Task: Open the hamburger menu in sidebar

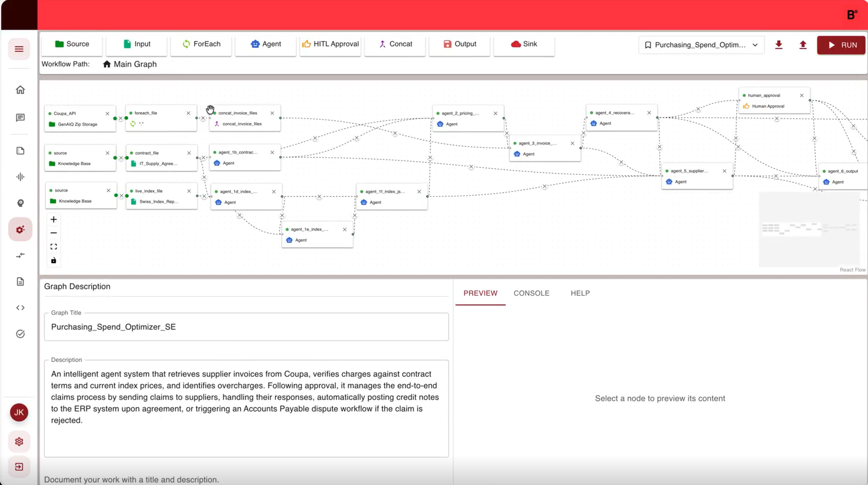Action: coord(19,49)
